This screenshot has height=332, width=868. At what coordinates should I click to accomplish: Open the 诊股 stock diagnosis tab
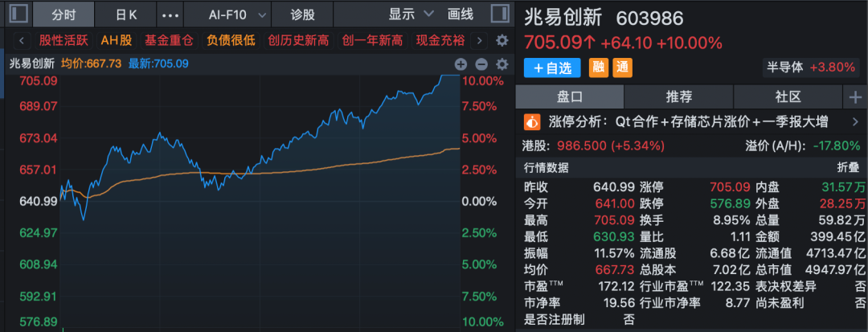pos(303,15)
